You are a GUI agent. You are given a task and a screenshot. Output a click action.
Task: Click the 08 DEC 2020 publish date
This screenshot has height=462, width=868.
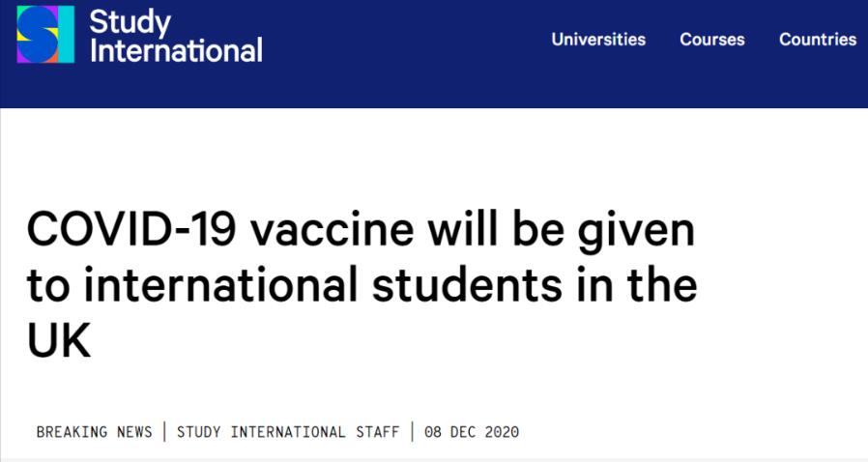tap(474, 432)
